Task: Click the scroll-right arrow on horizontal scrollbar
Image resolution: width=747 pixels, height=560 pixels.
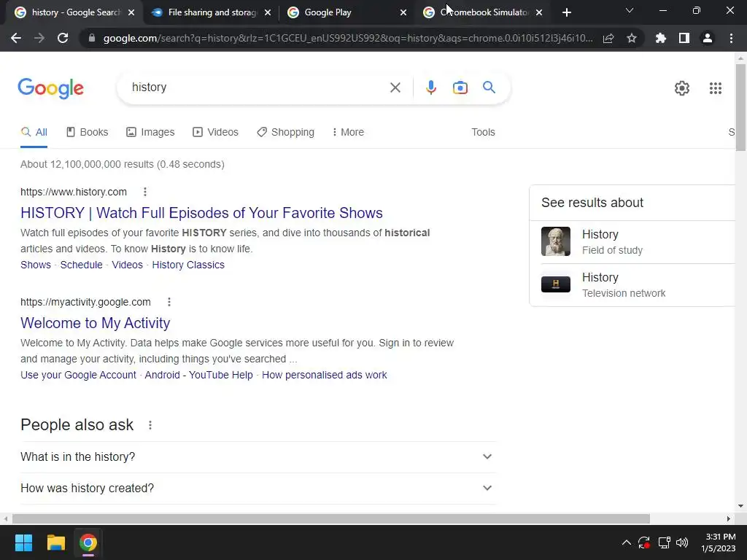Action: click(729, 518)
